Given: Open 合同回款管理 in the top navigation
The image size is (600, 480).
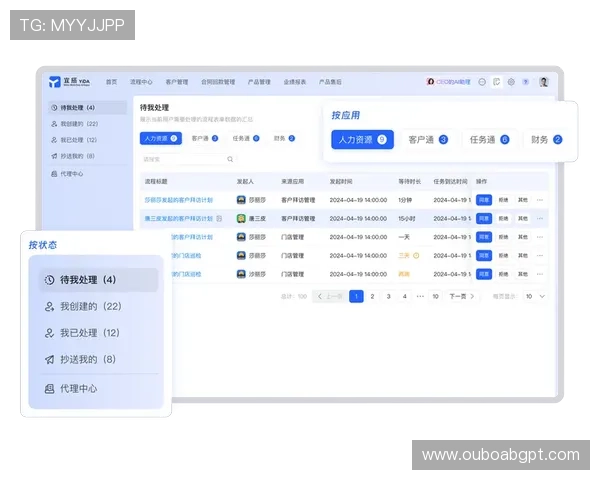Looking at the screenshot, I should (x=218, y=82).
